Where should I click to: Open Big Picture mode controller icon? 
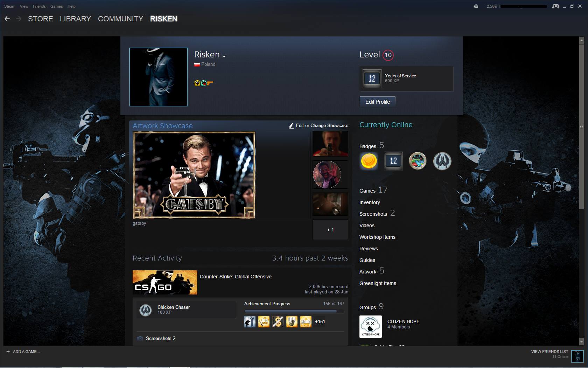[555, 6]
